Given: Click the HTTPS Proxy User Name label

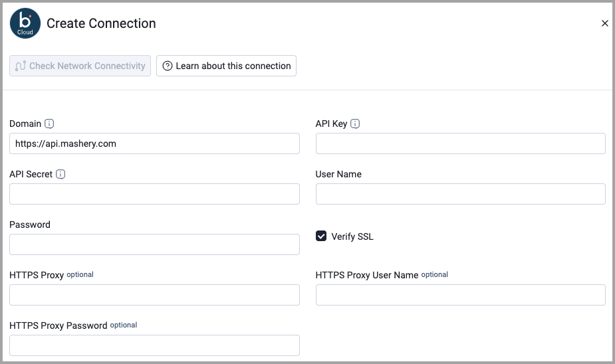Looking at the screenshot, I should pyautogui.click(x=367, y=275).
